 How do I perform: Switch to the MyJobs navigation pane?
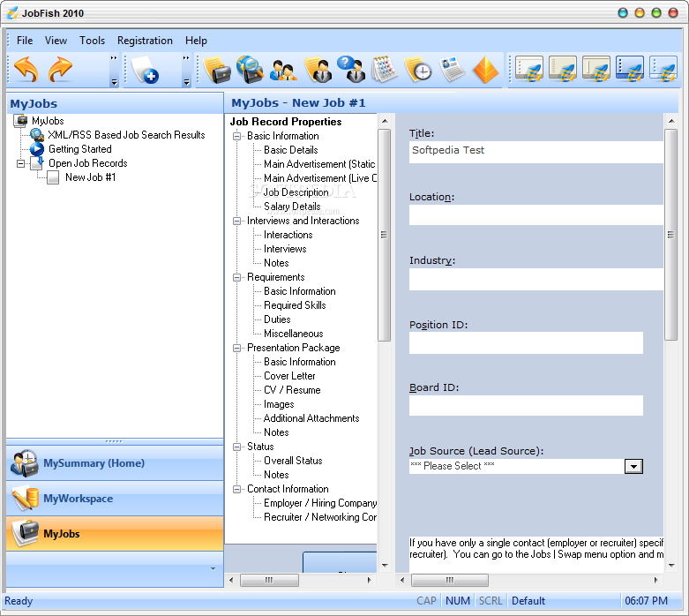tap(115, 534)
